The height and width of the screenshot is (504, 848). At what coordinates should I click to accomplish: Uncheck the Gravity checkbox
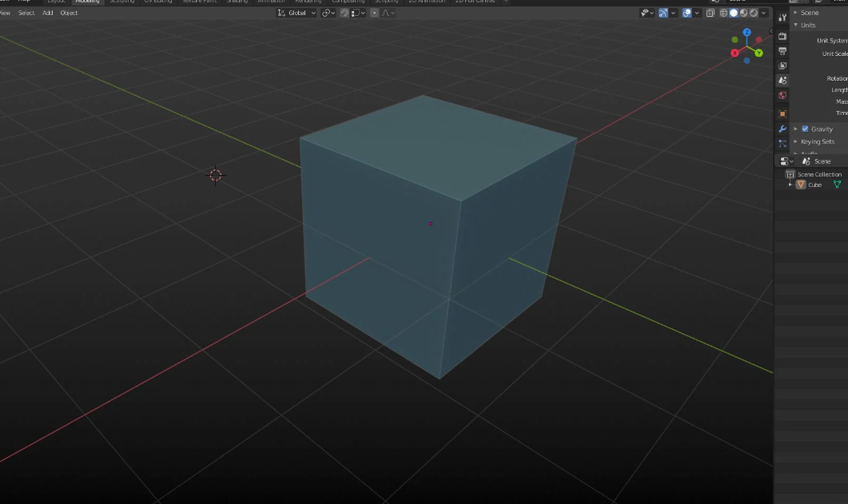point(805,129)
